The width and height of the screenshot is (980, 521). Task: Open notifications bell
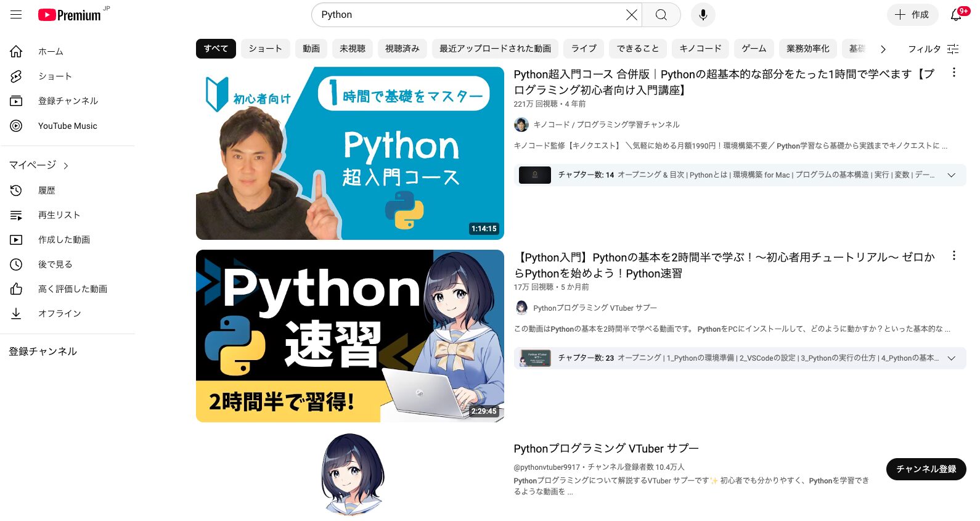956,15
